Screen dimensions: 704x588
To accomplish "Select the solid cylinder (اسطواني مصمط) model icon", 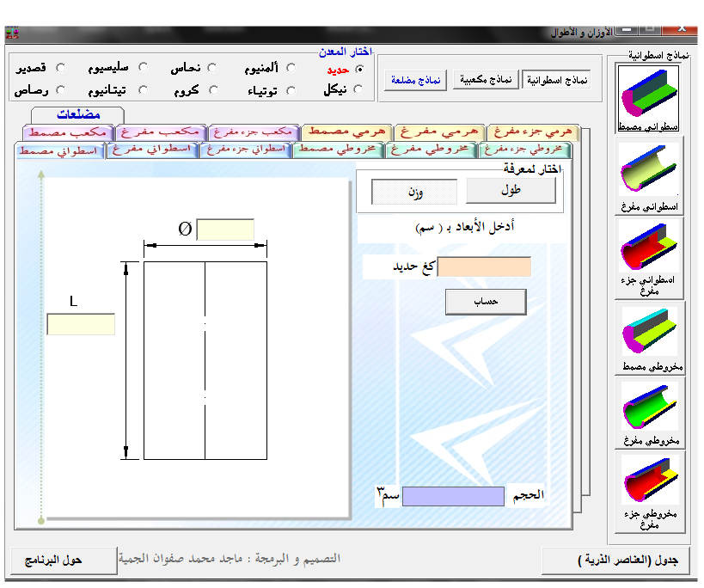I will tap(648, 99).
